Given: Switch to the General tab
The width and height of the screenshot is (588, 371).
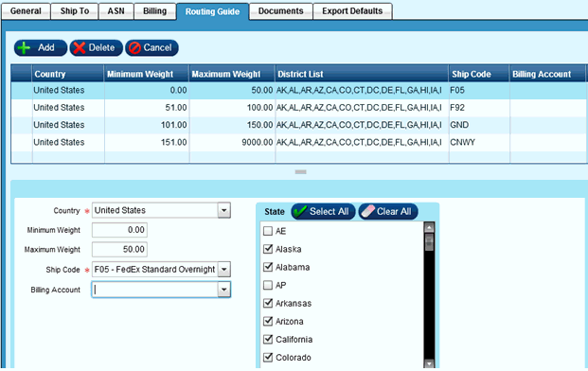Looking at the screenshot, I should pyautogui.click(x=26, y=11).
